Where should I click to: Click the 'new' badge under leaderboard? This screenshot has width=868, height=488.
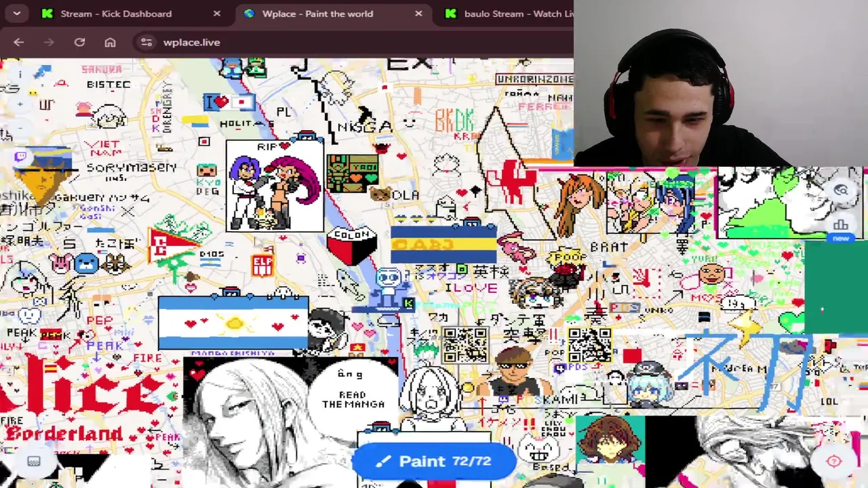tap(841, 239)
